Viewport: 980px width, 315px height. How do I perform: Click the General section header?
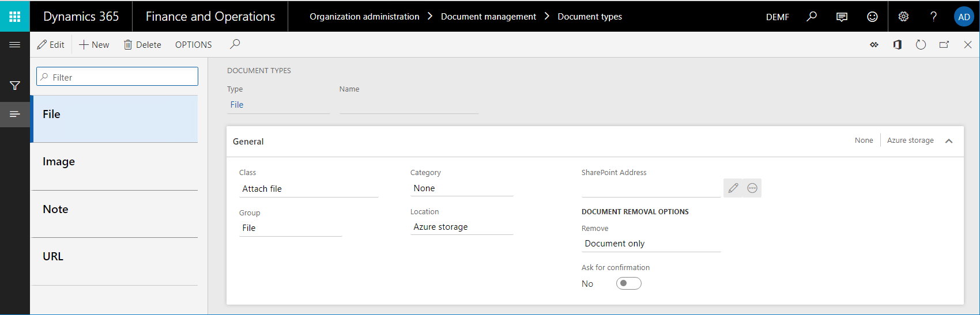click(x=595, y=142)
